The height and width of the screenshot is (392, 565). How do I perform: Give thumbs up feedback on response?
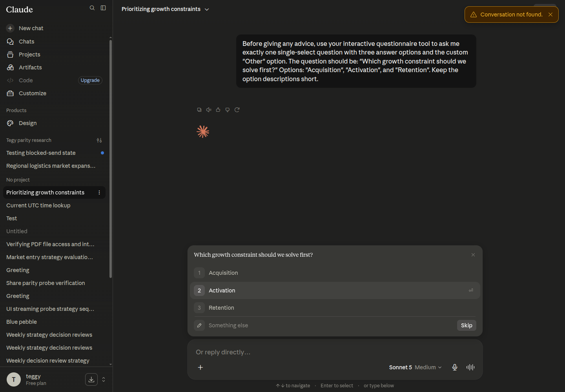click(x=218, y=110)
